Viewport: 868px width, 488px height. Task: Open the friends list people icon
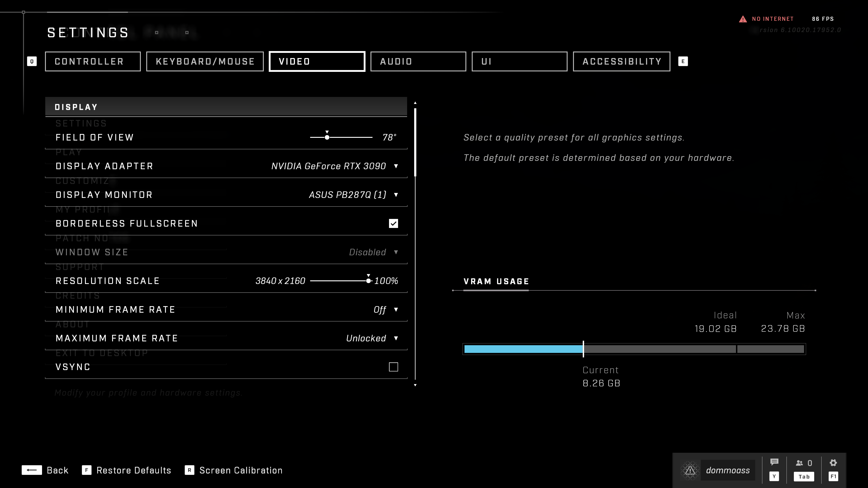(x=799, y=463)
